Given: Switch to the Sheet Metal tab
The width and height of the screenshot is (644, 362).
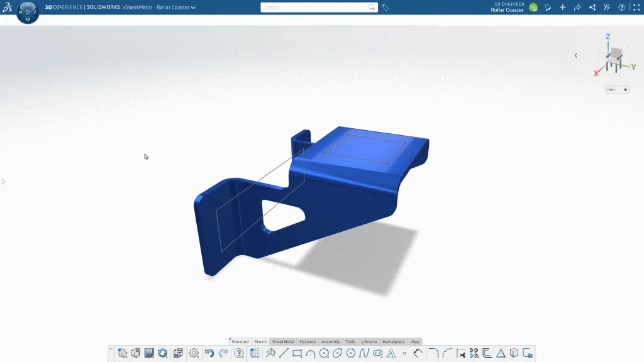Looking at the screenshot, I should [282, 342].
